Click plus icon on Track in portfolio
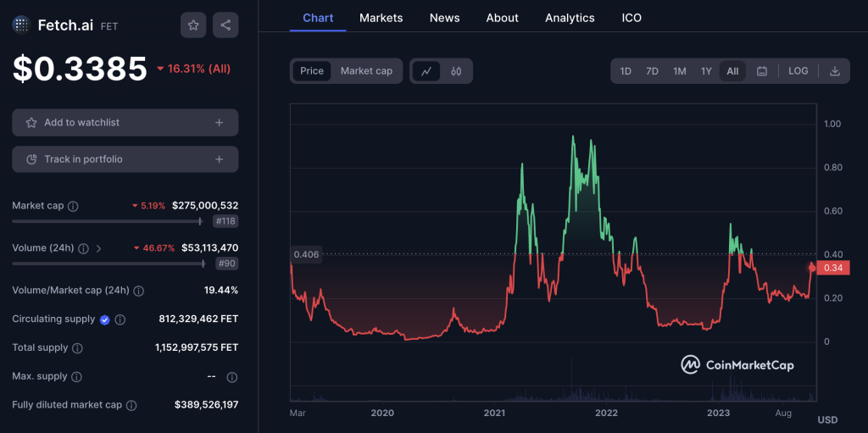The image size is (868, 433). coord(220,159)
